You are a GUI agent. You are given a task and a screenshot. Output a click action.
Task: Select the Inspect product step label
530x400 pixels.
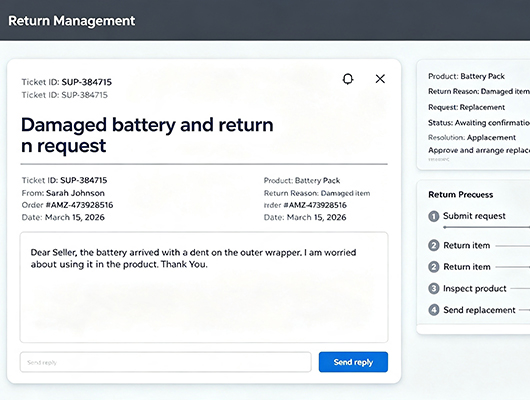475,288
